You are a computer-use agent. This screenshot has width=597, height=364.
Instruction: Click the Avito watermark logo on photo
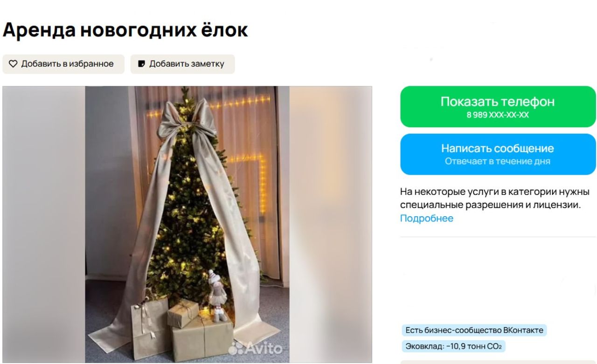(x=256, y=349)
